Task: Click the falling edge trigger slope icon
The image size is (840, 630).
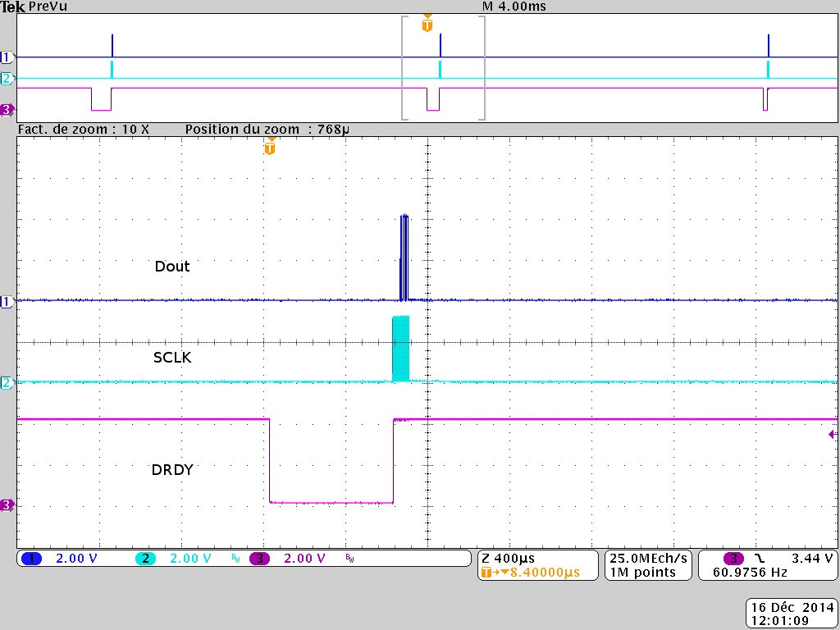Action: (760, 559)
